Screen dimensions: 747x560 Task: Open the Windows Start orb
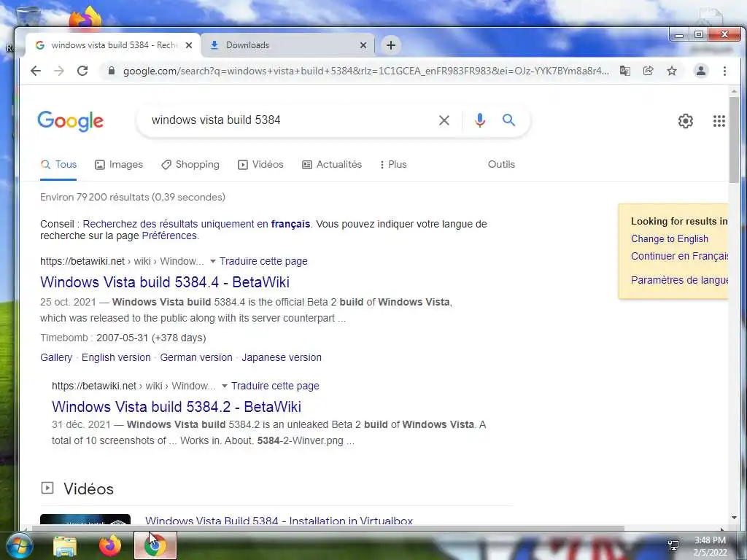20,545
